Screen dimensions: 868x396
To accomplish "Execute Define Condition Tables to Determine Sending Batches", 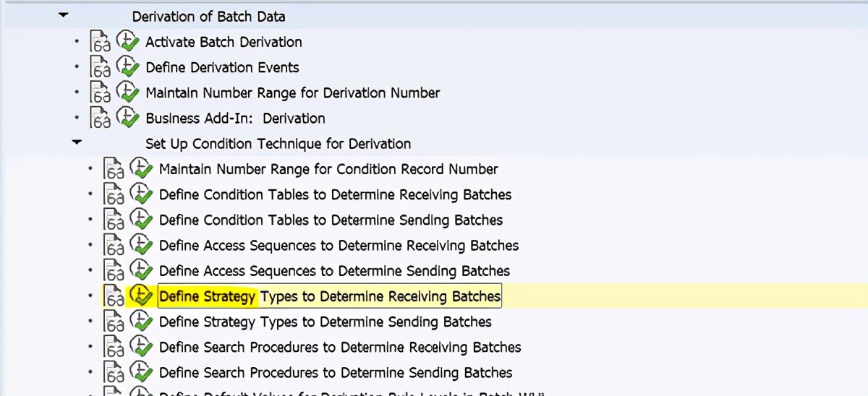I will pyautogui.click(x=141, y=220).
